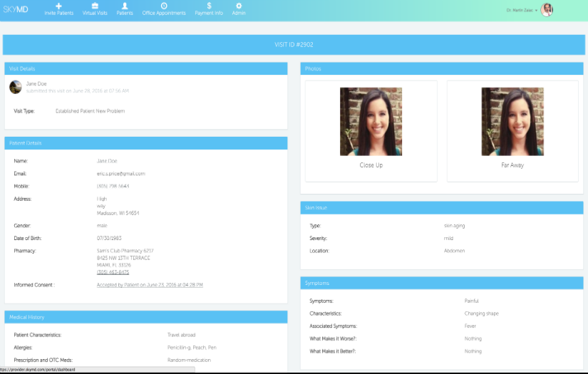Viewport: 588px width, 374px height.
Task: Open the Invite Patients menu label
Action: 59,13
